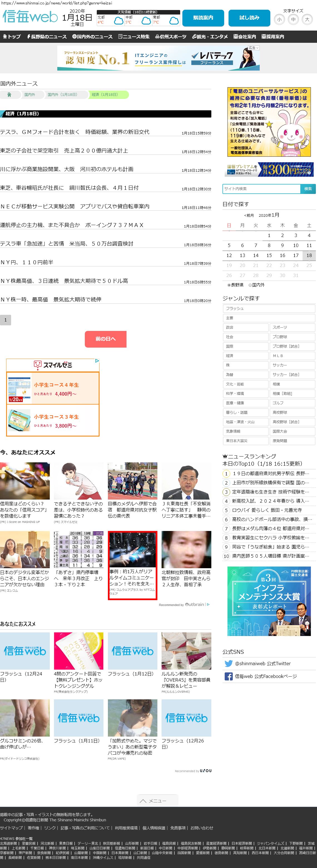
Task: Click the site search input field
Action: click(261, 189)
